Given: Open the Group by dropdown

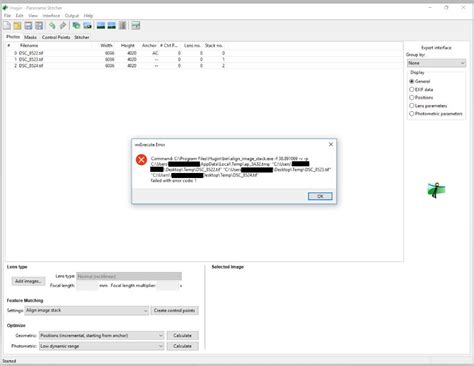Looking at the screenshot, I should pos(436,63).
